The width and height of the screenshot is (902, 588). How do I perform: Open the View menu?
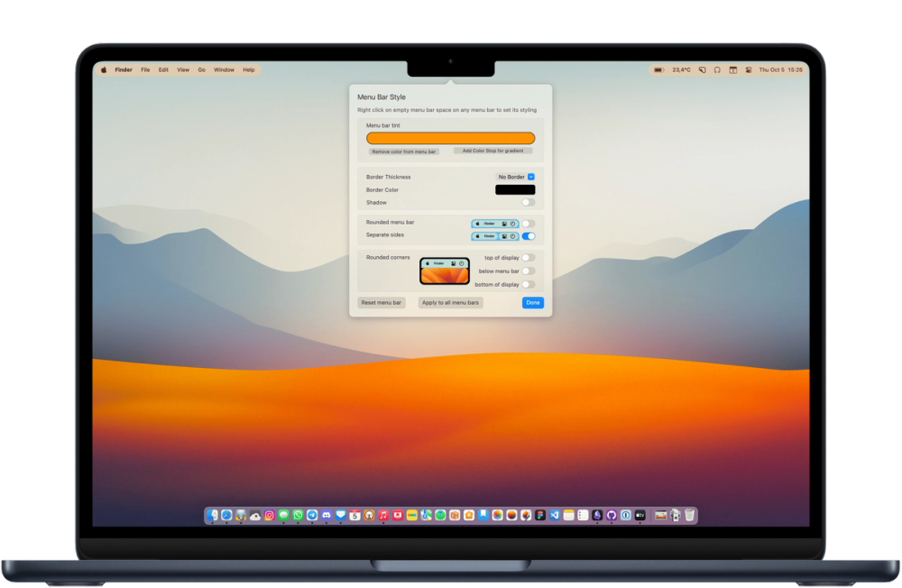tap(183, 69)
